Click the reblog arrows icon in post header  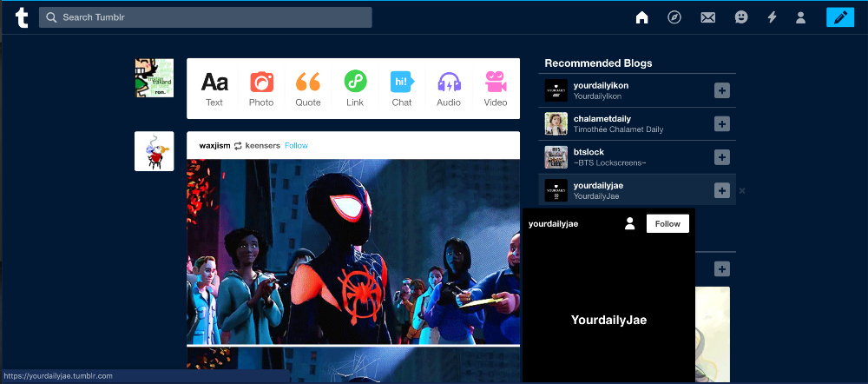tap(238, 146)
